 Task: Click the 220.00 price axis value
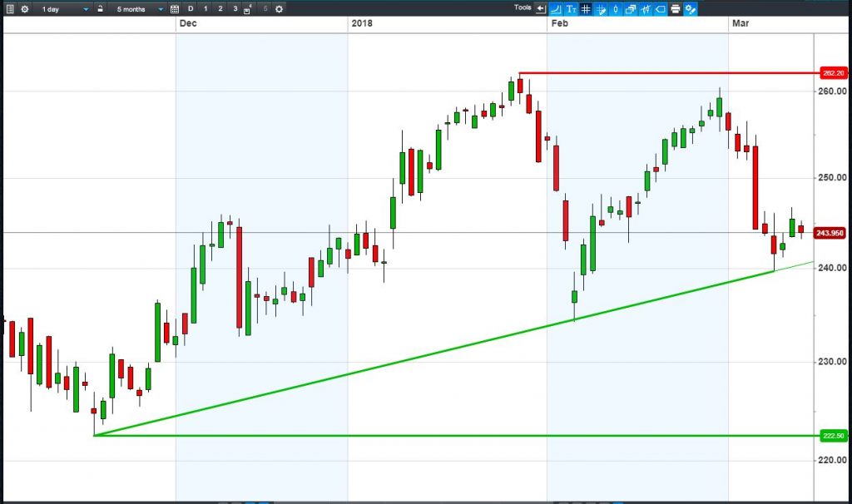832,460
